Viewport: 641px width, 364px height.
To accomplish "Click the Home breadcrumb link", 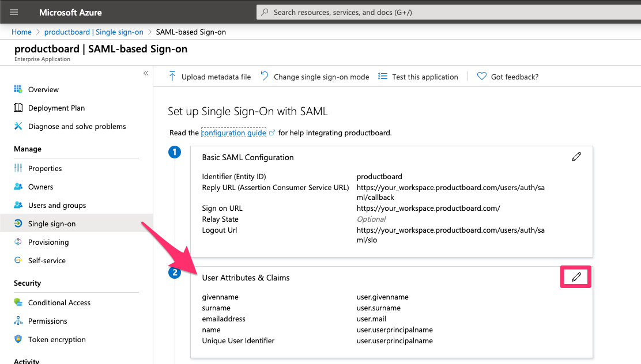I will point(21,32).
